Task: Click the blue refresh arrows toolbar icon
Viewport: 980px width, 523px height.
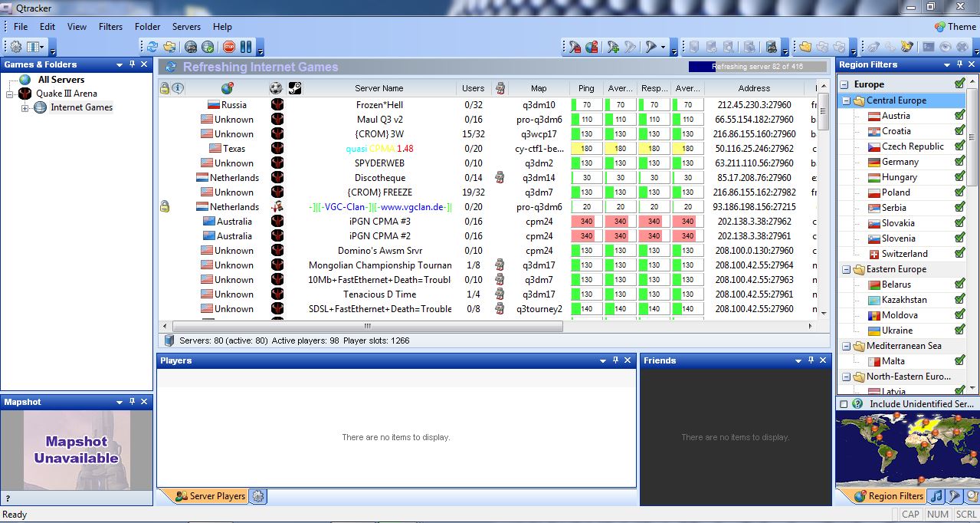Action: pos(152,47)
